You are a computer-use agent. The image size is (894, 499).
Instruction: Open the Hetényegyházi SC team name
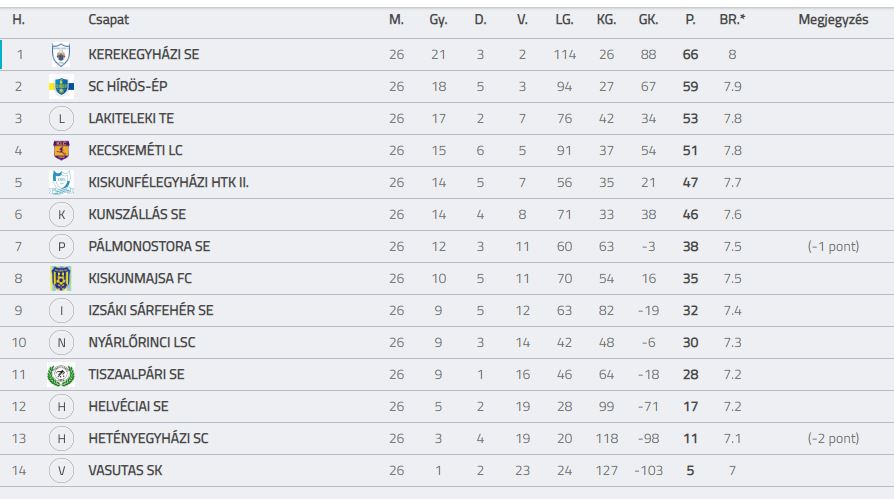[148, 439]
